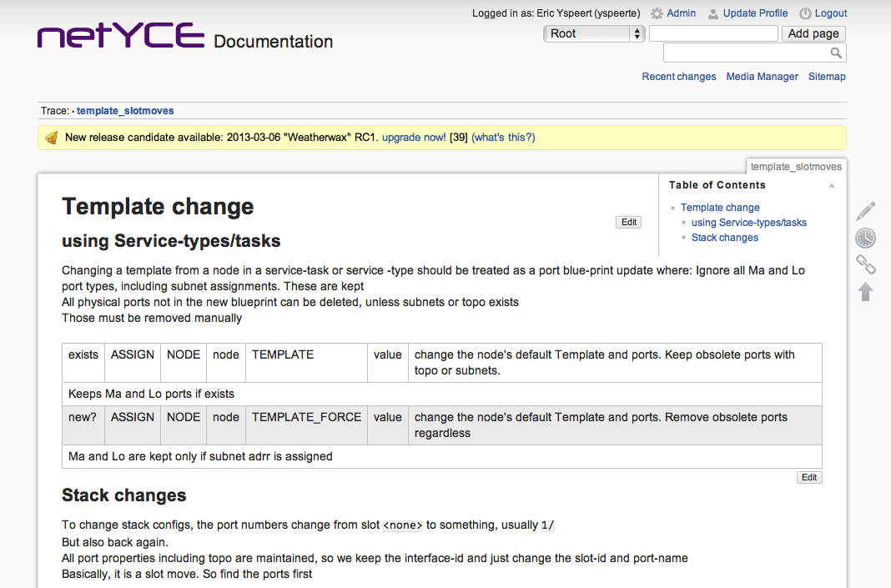Log out using Logout link
The height and width of the screenshot is (588, 891).
tap(830, 13)
